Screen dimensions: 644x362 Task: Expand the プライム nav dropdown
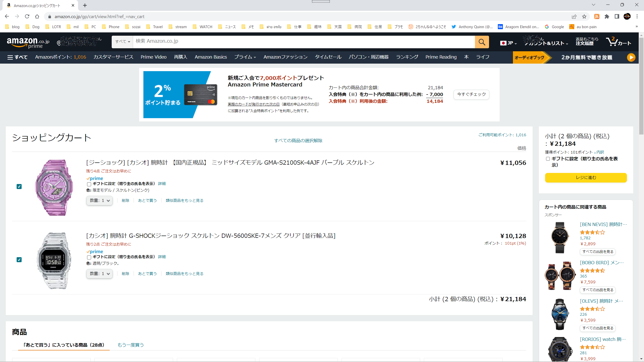245,57
